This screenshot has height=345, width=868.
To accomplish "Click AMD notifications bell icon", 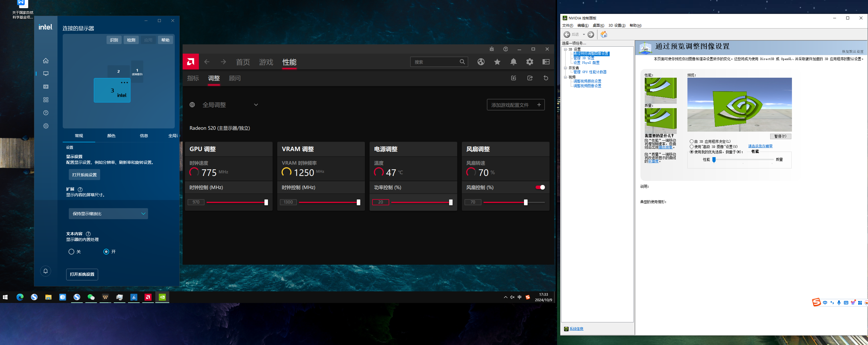I will coord(513,62).
